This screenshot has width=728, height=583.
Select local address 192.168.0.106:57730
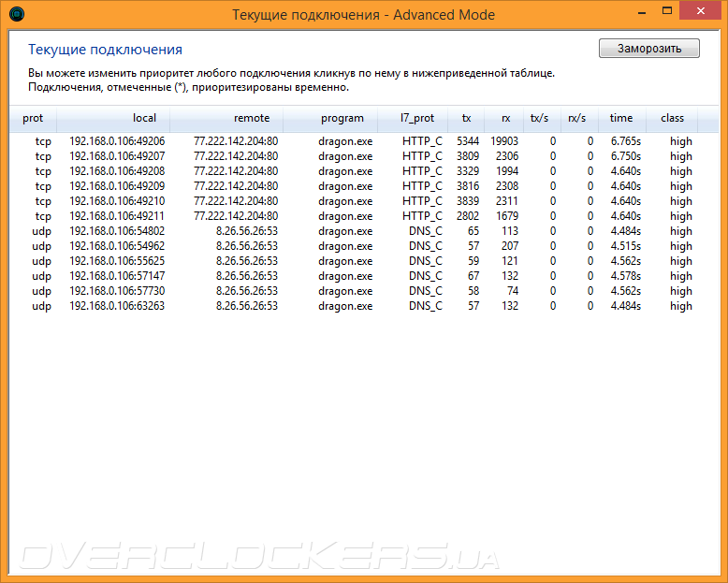[117, 291]
